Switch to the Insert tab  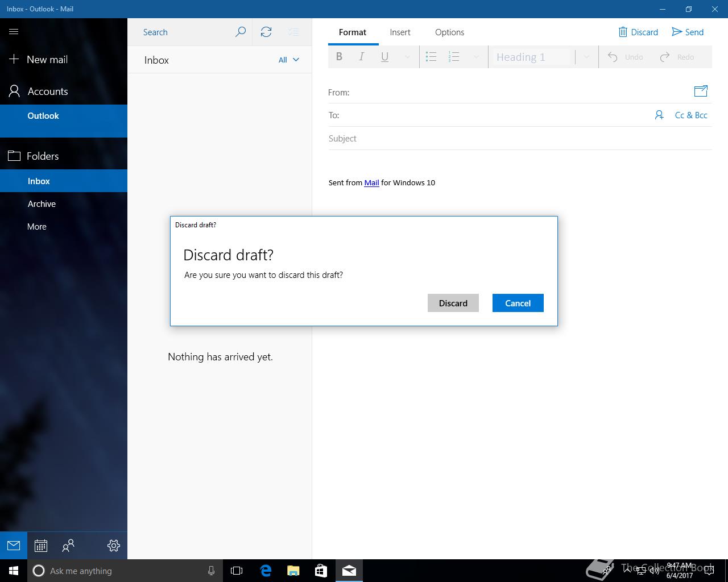[400, 32]
